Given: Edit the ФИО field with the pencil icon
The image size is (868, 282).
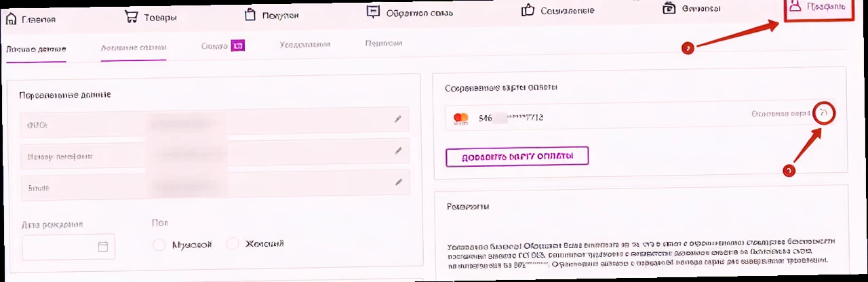Looking at the screenshot, I should pyautogui.click(x=398, y=119).
